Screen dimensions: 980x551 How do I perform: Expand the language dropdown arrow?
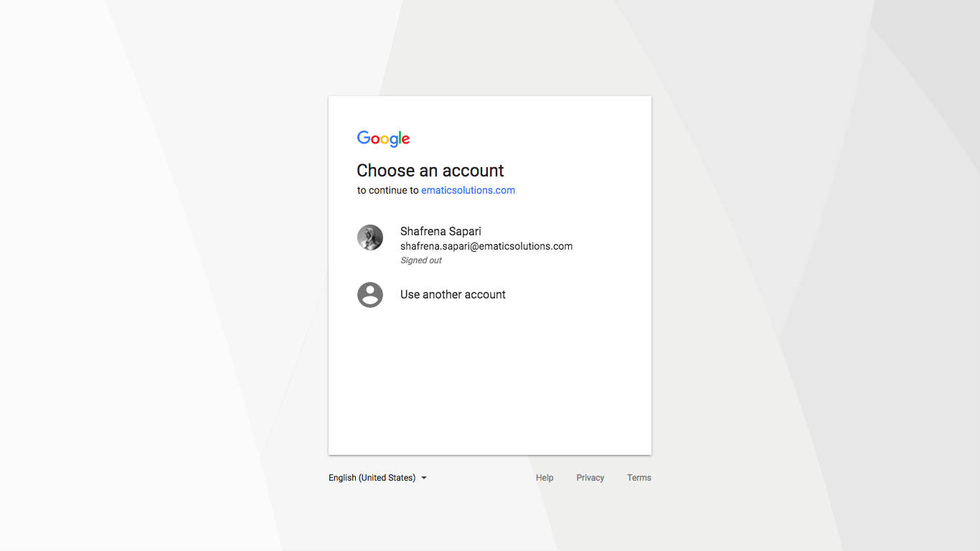(x=424, y=478)
